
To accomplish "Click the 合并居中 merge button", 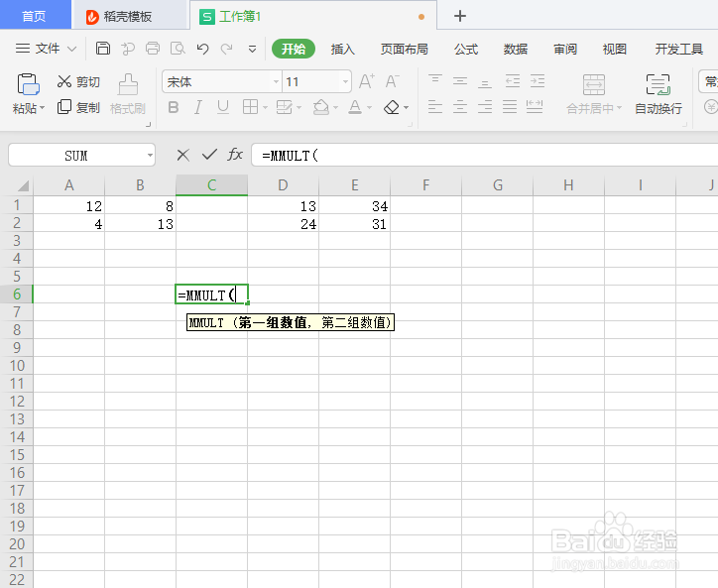I will 594,94.
